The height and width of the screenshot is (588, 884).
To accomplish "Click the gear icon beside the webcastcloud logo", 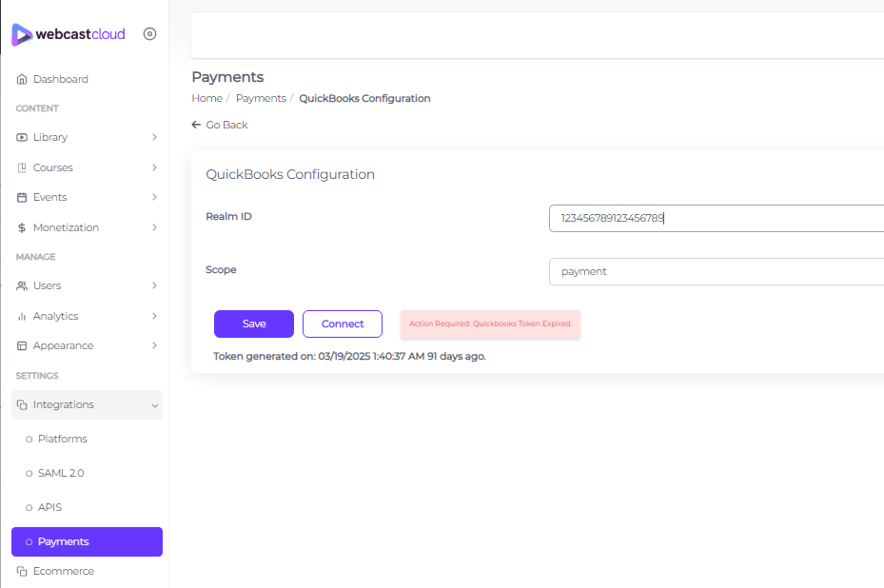I will tap(149, 33).
